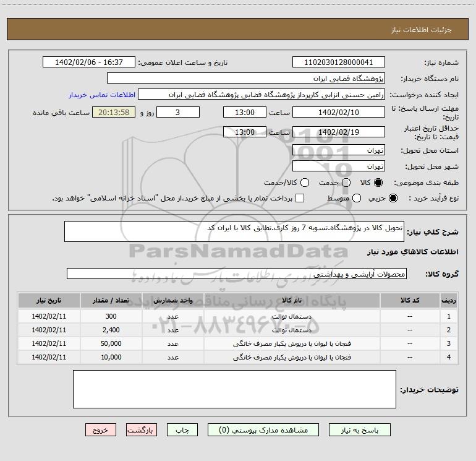
Task: Click the remaining days field showing 3
Action: click(x=178, y=112)
